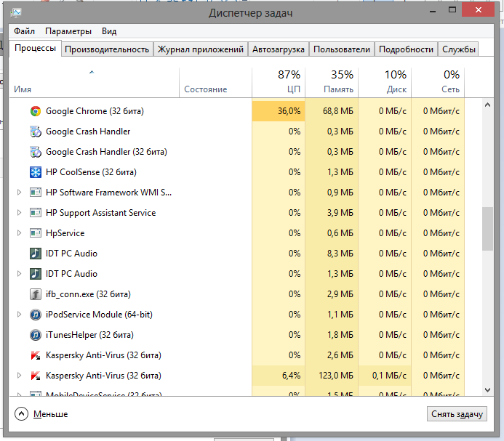Click the iPodService Module icon

click(x=36, y=315)
